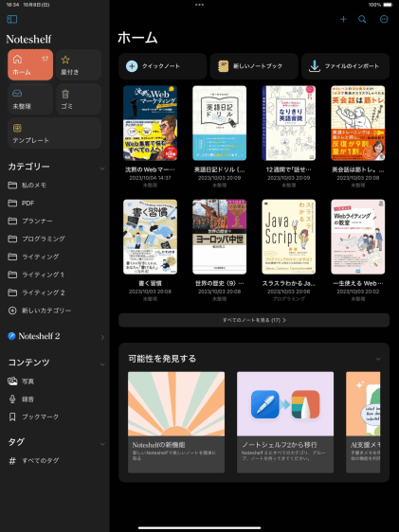The width and height of the screenshot is (399, 532).
Task: Expand the Noteshelf 2 section chevron
Action: 102,337
